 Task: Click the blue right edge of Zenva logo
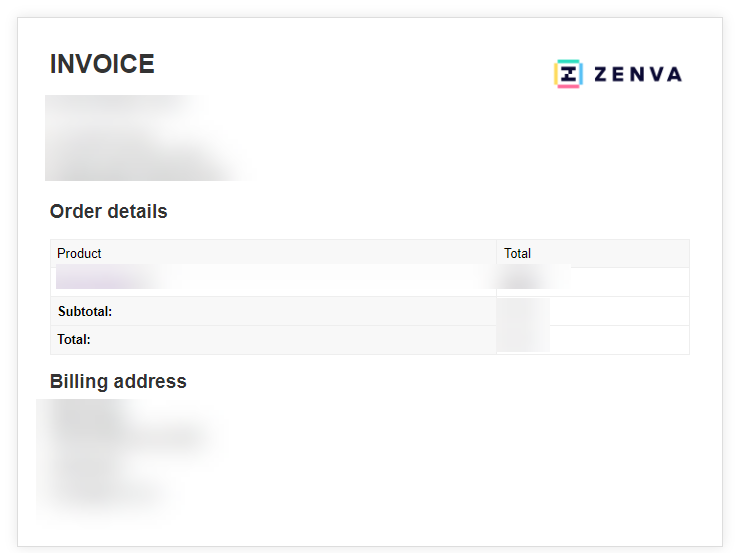pyautogui.click(x=581, y=74)
